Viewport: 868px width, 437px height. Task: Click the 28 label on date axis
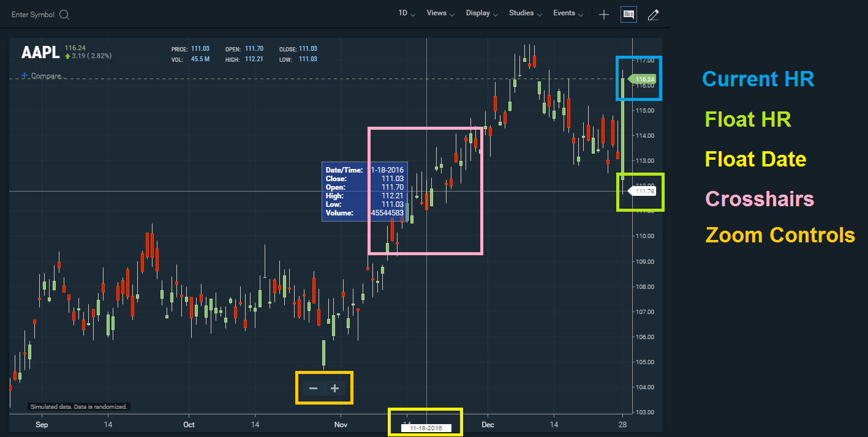tap(622, 424)
